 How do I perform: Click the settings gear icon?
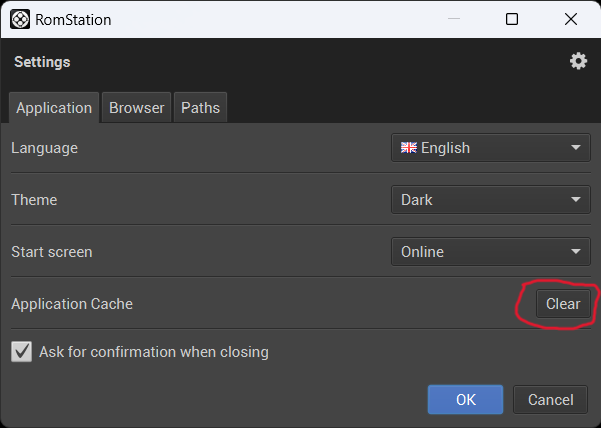pos(578,61)
